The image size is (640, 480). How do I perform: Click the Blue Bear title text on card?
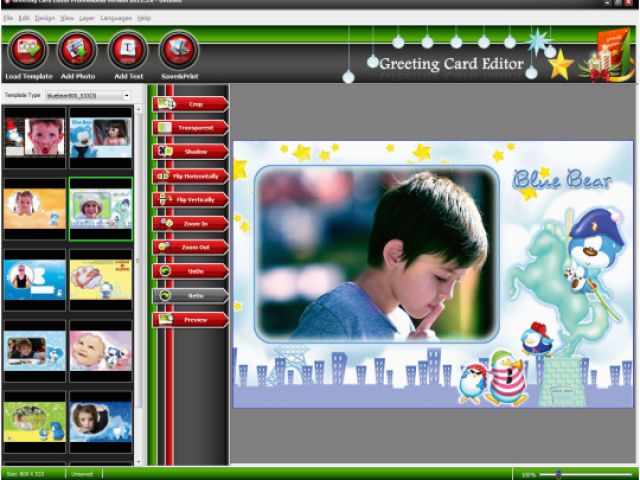(x=562, y=180)
